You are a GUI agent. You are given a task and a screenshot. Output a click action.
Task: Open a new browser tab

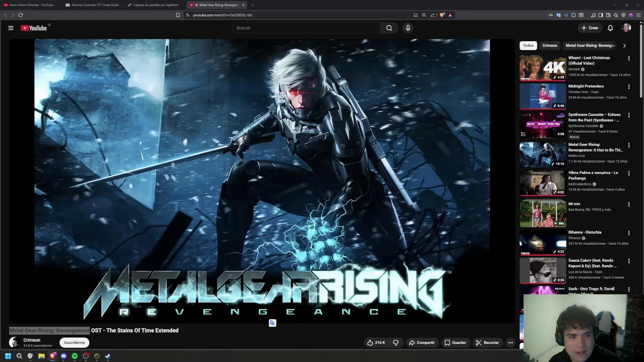[253, 5]
